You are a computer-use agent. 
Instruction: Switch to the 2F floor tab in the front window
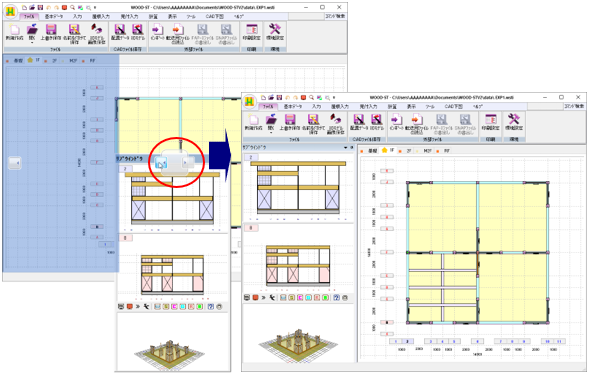pos(408,151)
